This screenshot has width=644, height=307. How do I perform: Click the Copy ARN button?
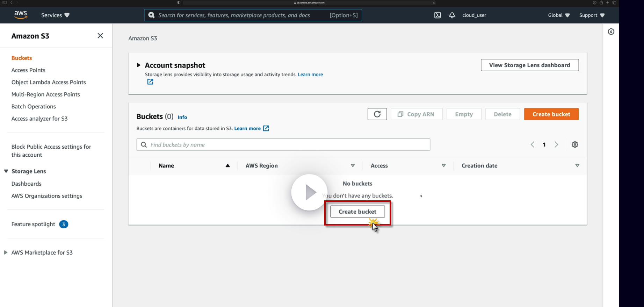(417, 114)
